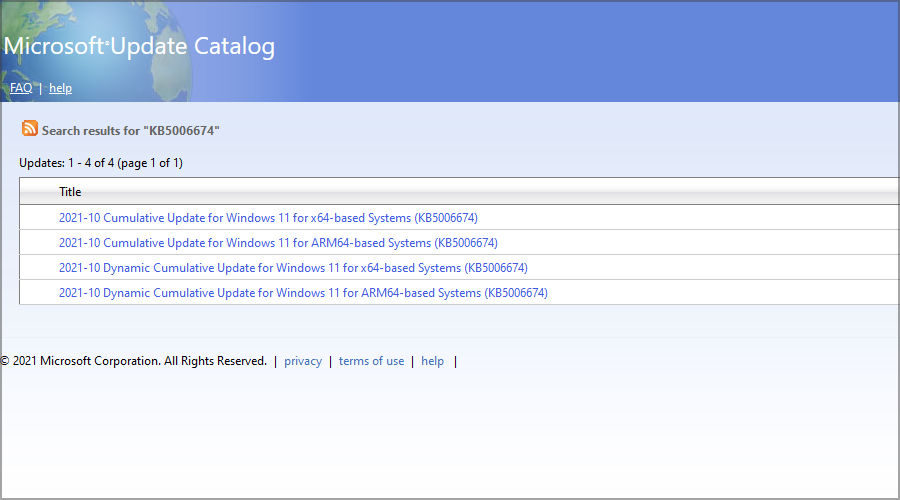Click empty white area below the footer
900x500 pixels.
coord(450,436)
